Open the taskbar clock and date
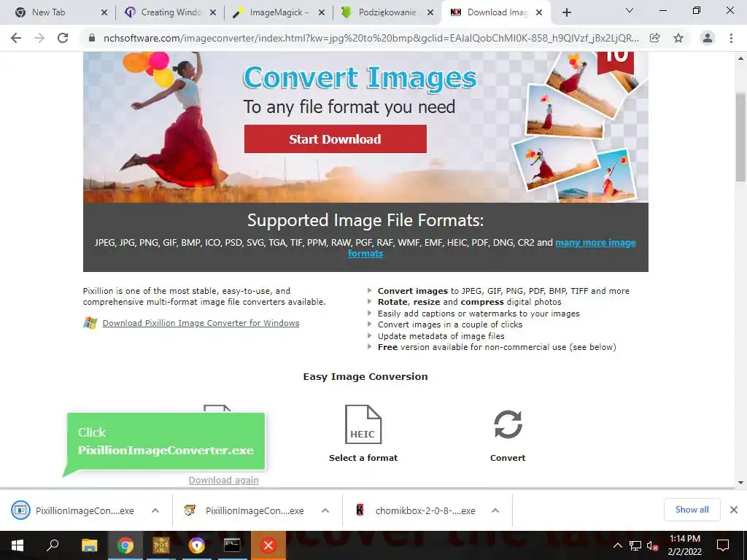Screen dimensions: 747x560 point(684,545)
